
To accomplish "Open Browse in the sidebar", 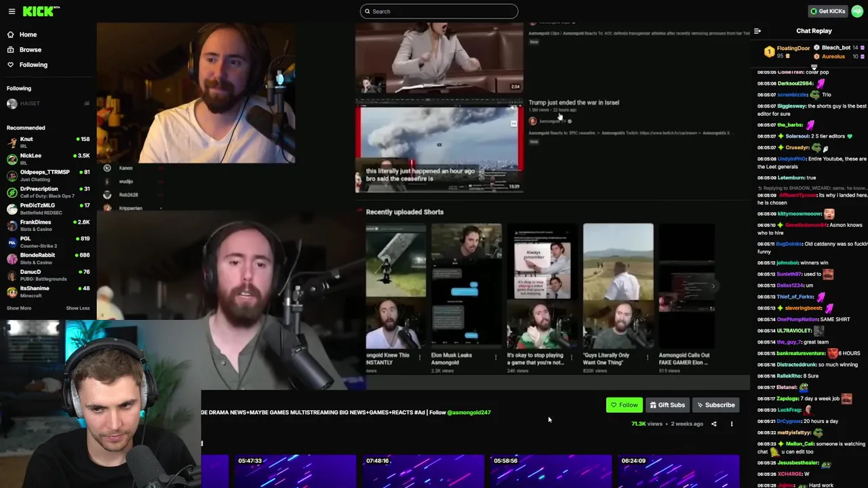I will click(x=31, y=49).
